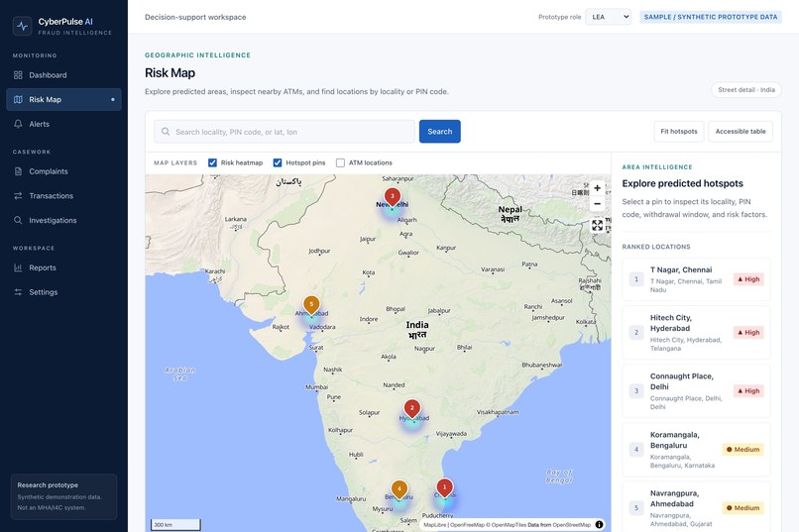
Task: Zoom out on the map with minus
Action: 597,204
